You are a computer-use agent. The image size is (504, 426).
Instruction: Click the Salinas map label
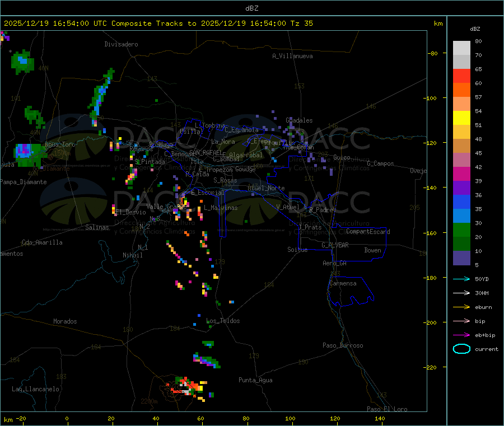(x=97, y=227)
